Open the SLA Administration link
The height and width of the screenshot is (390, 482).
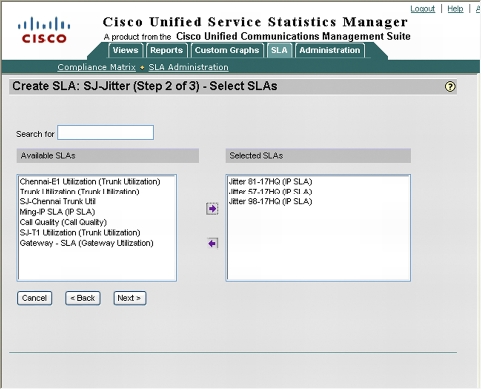click(188, 67)
